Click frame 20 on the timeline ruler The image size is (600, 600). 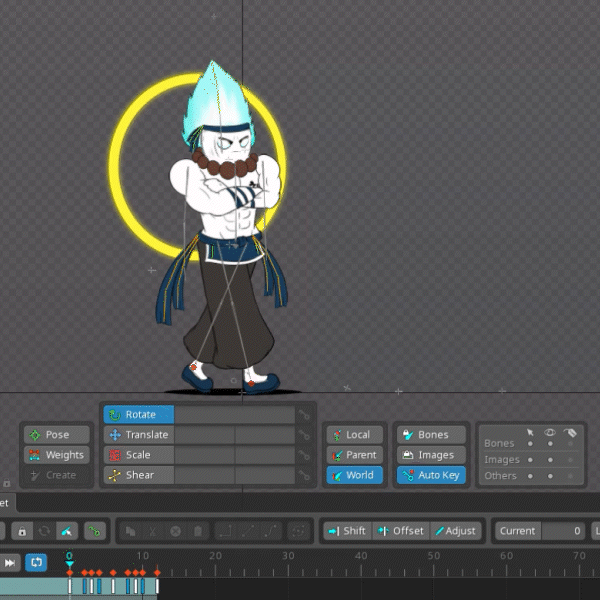[x=215, y=556]
